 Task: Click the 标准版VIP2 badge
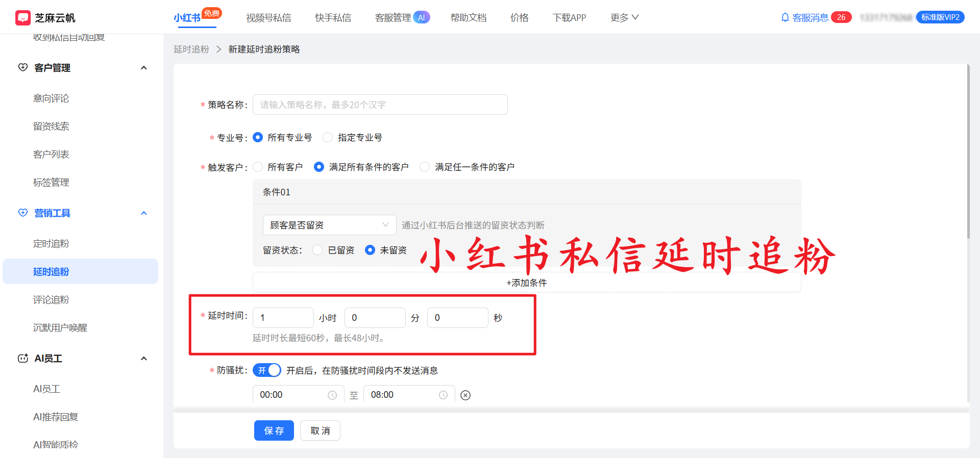940,17
